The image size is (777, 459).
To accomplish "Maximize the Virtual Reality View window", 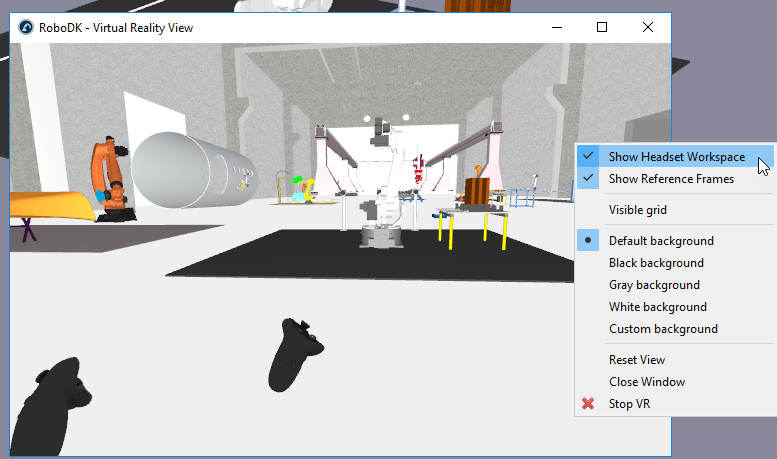I will point(602,27).
